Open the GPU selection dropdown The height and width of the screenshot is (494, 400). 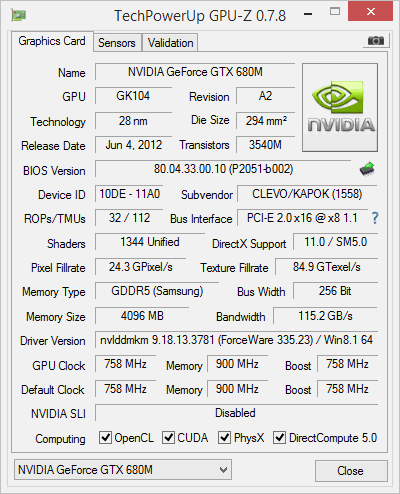click(x=123, y=470)
